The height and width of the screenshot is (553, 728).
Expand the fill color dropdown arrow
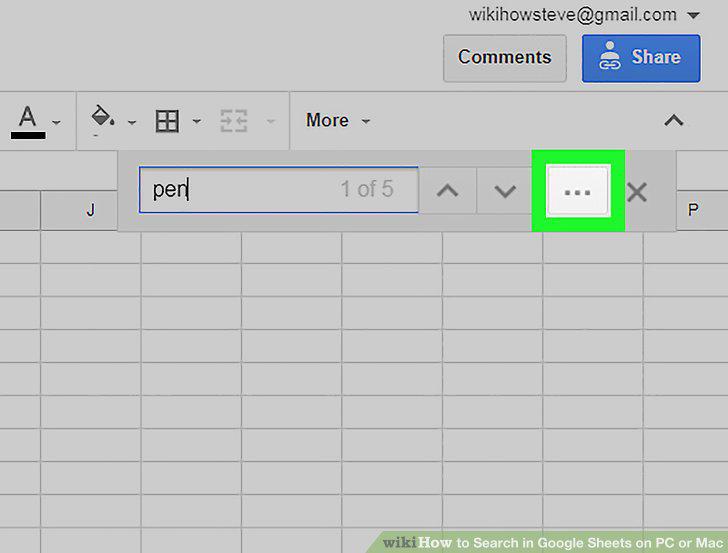[x=132, y=123]
